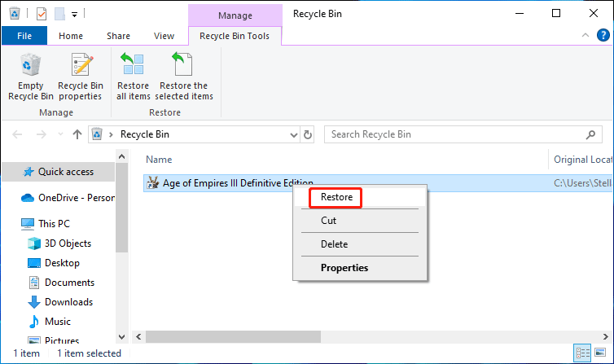Click horizontal scrollbar left arrow
Viewport: 614px width, 364px height.
coord(138,337)
